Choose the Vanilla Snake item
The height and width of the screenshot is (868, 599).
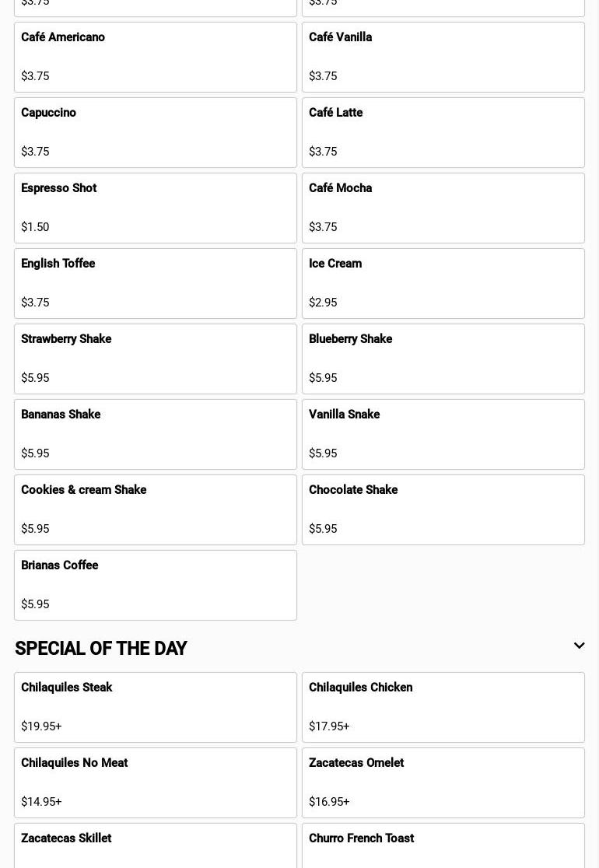(x=443, y=434)
